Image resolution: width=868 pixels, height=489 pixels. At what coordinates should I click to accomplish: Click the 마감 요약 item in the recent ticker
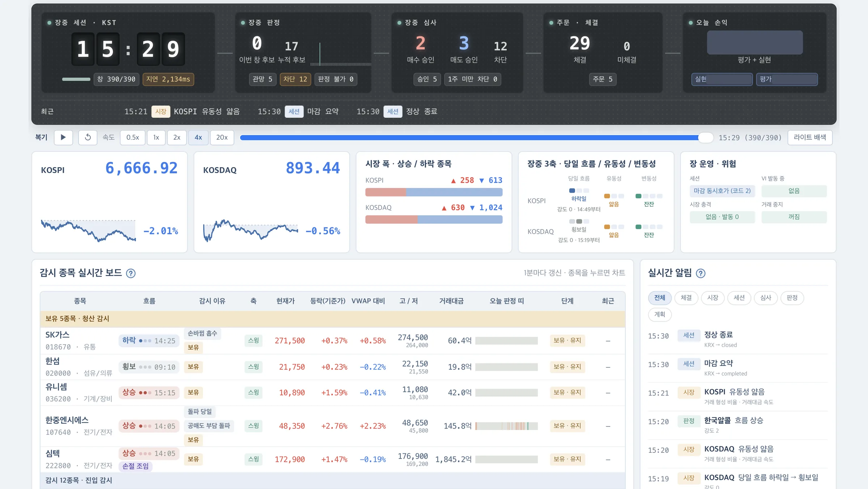298,111
